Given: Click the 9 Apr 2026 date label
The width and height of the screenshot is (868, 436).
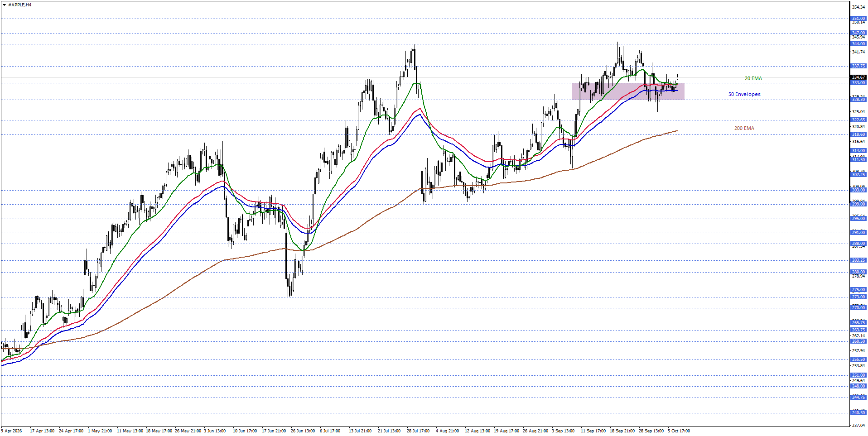Looking at the screenshot, I should [12, 431].
